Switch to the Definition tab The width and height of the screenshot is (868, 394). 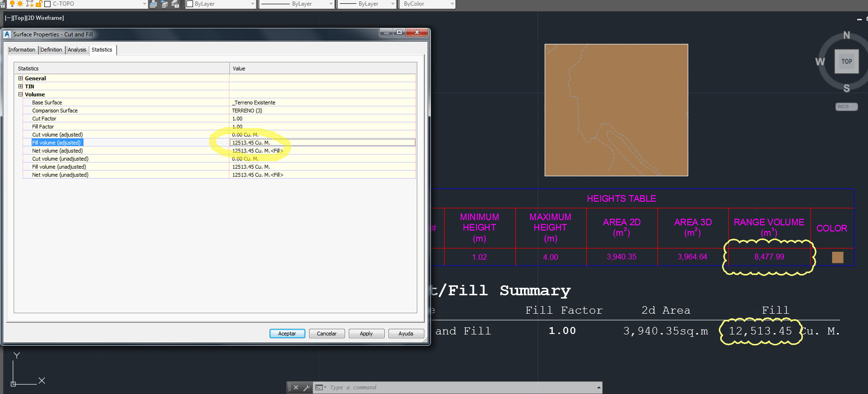(51, 50)
